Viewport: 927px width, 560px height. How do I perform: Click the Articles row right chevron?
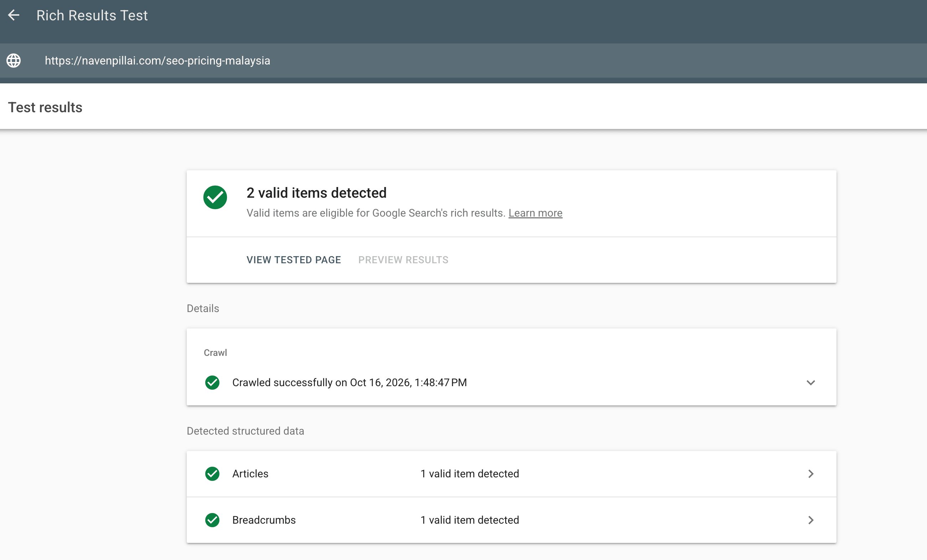tap(811, 474)
